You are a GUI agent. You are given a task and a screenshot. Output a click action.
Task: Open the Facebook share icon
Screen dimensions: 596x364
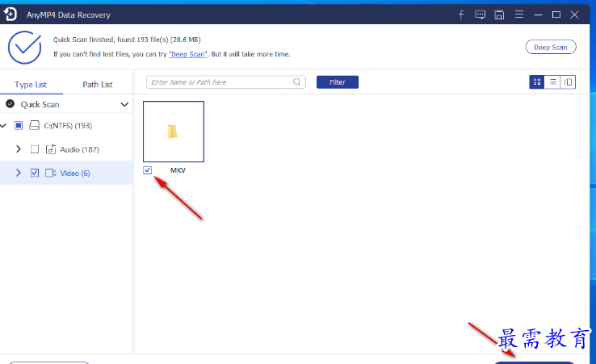461,15
